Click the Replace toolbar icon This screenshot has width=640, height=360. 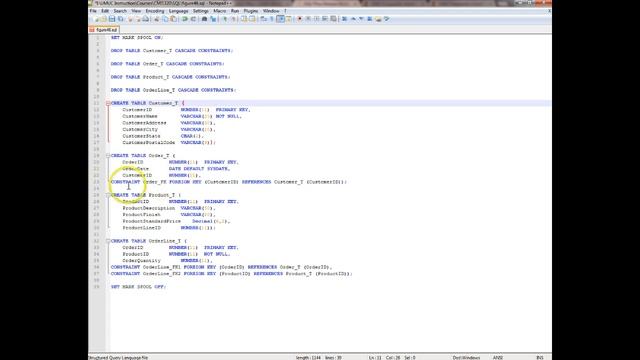[x=213, y=19]
